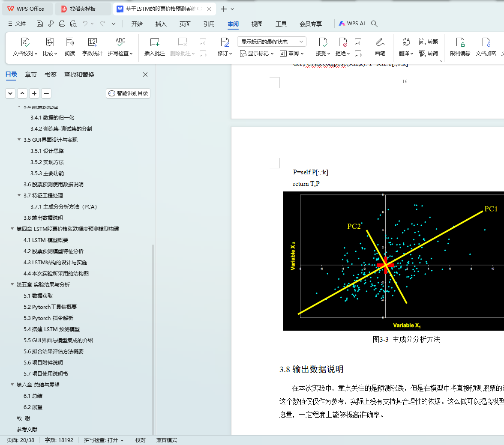Collapse the 3.7 特征工程处理 outline node
The height and width of the screenshot is (445, 504).
tap(19, 195)
